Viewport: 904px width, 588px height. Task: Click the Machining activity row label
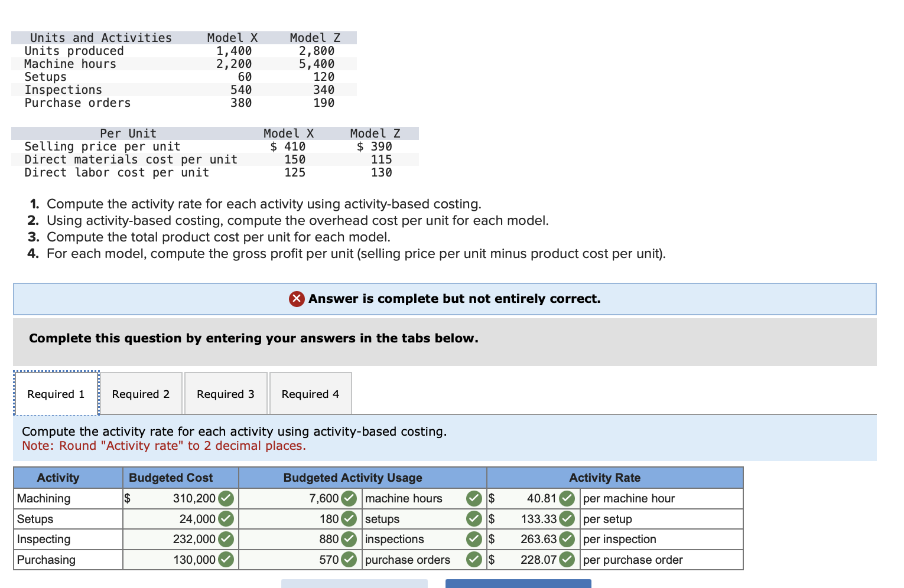pos(44,499)
